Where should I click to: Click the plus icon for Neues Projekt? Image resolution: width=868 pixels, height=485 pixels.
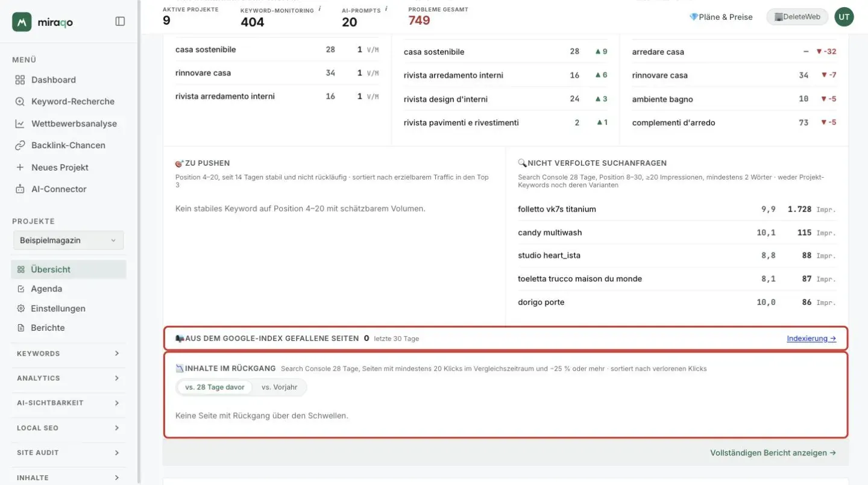[x=20, y=167]
